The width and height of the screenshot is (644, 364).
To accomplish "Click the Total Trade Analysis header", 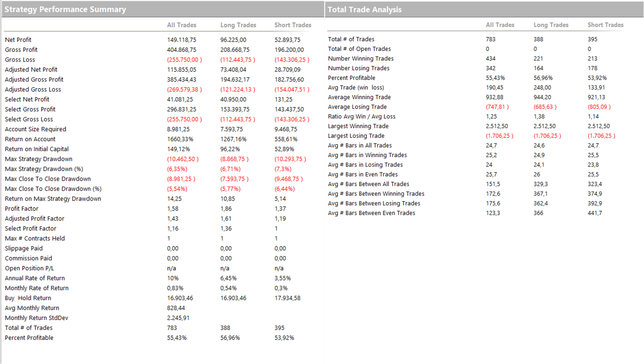I will coord(364,9).
